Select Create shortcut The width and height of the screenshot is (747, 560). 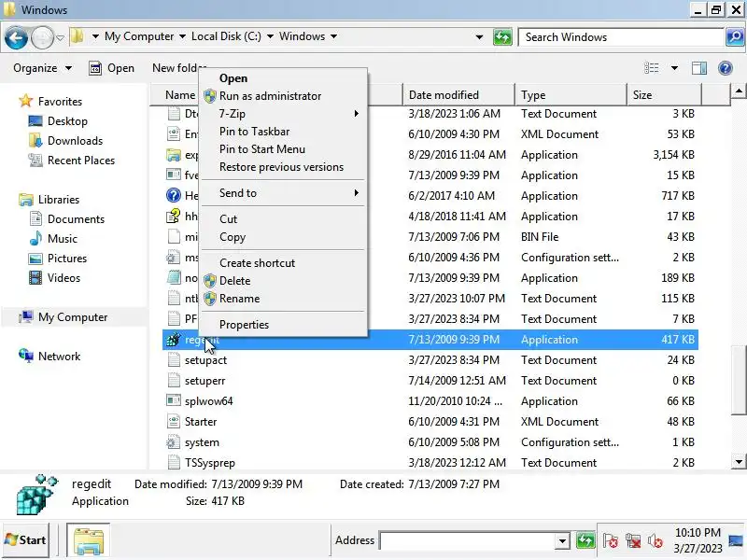coord(283,263)
